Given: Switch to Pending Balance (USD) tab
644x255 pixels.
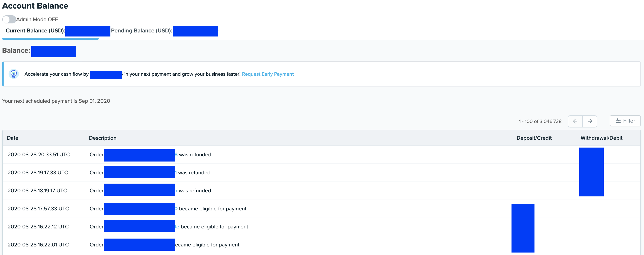Looking at the screenshot, I should 142,31.
